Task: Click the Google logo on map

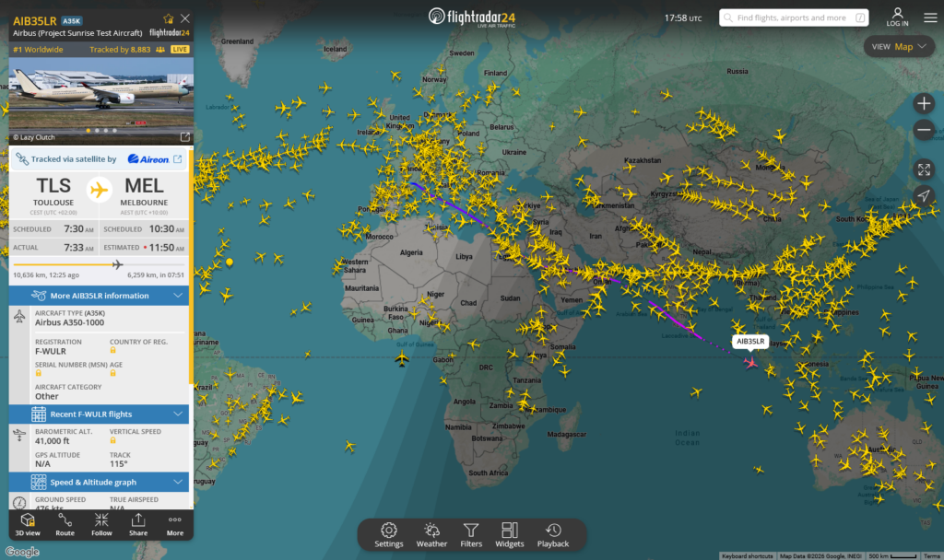Action: 22,552
